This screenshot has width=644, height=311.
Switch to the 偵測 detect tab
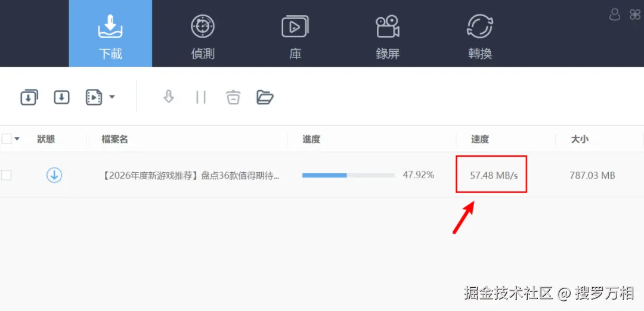point(203,36)
